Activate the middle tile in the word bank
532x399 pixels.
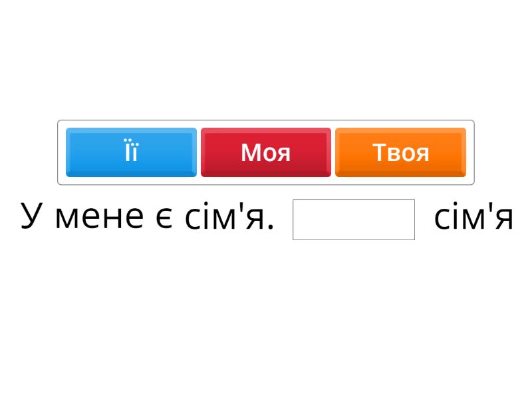(x=265, y=152)
